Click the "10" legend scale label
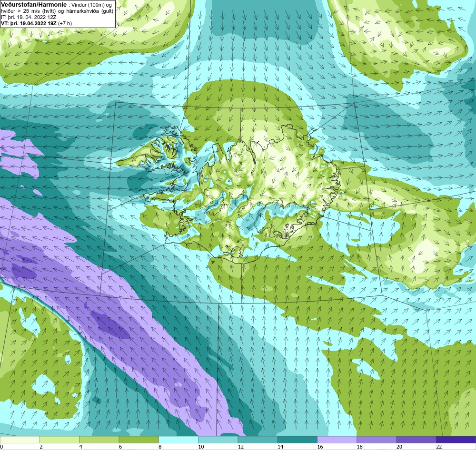 [x=201, y=446]
